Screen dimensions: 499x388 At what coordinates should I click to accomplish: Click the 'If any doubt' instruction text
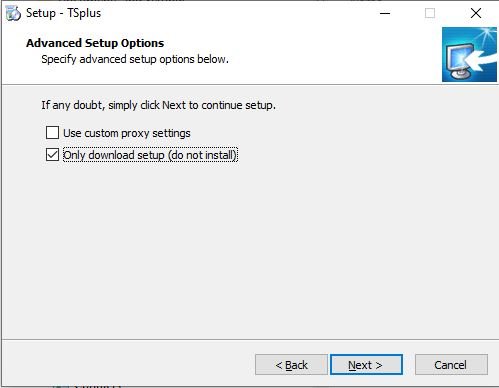[158, 105]
